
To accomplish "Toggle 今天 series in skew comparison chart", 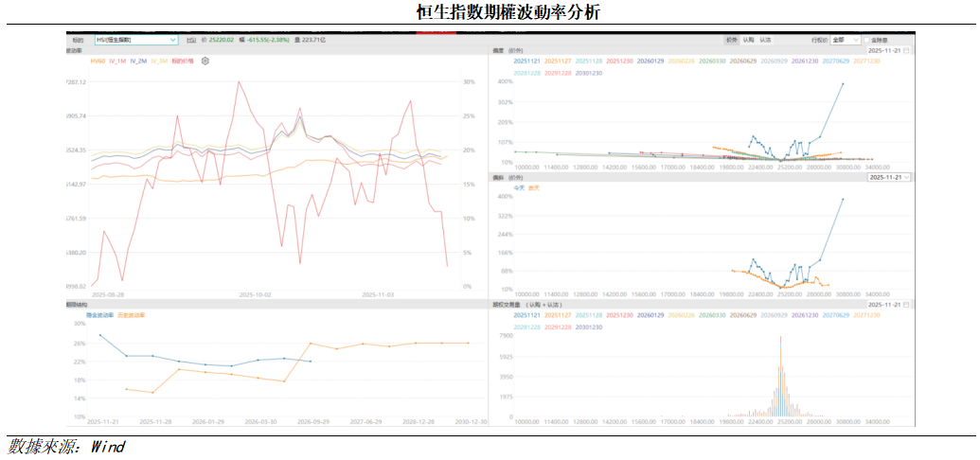I will click(518, 187).
